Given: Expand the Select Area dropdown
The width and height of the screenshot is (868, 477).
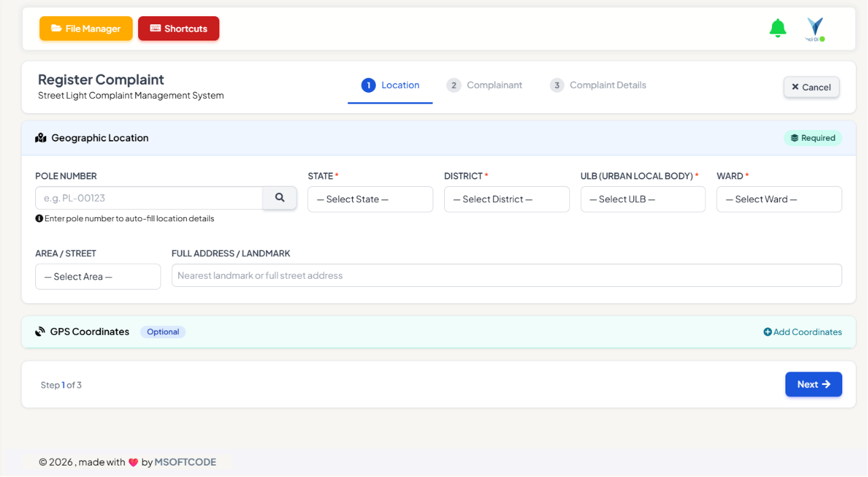Looking at the screenshot, I should pos(98,277).
